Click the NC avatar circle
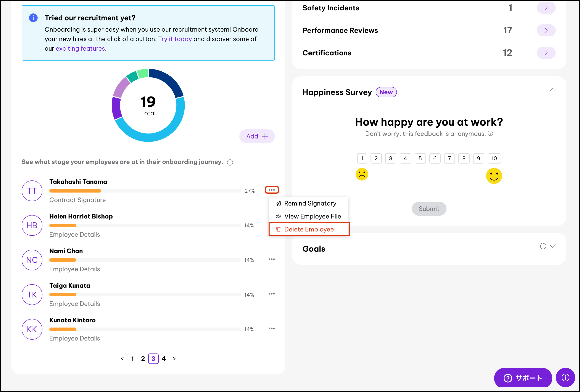 point(32,260)
